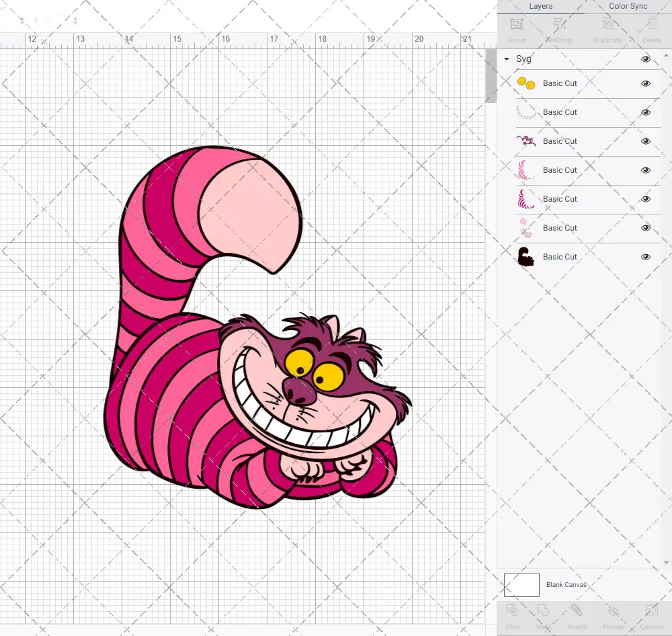672x636 pixels.
Task: Click the Group tool icon
Action: point(516,24)
